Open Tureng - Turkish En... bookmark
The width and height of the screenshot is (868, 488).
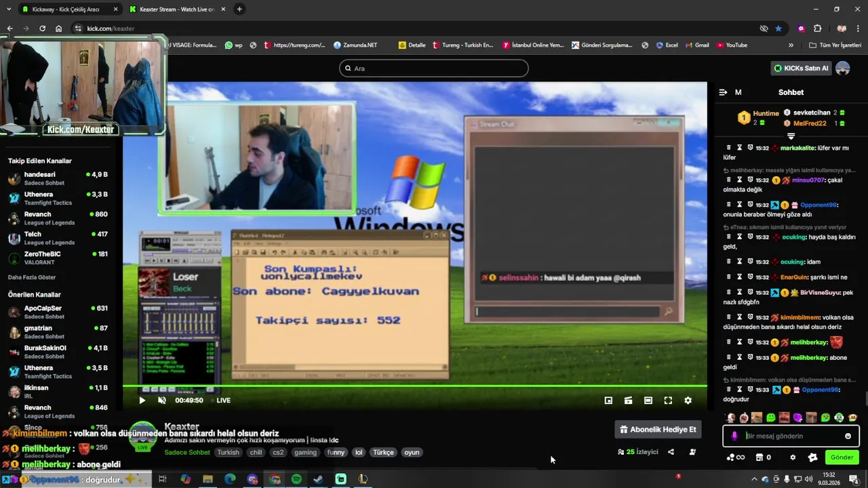tap(462, 45)
